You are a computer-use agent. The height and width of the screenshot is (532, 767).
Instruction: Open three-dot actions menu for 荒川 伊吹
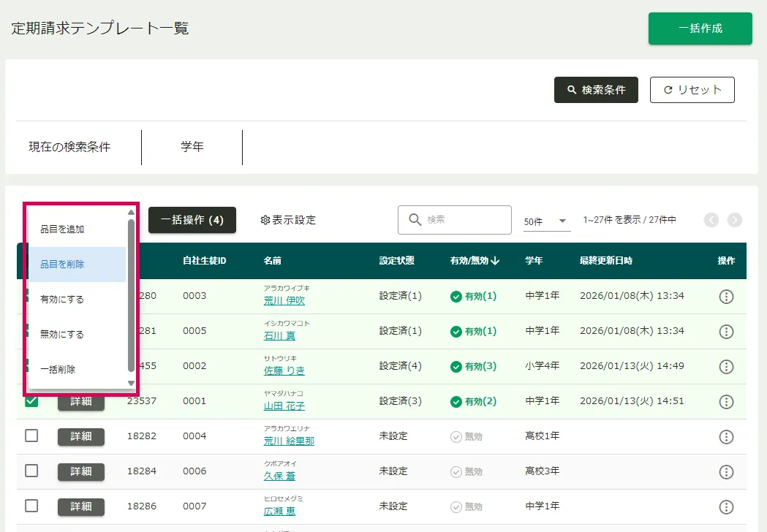point(726,297)
